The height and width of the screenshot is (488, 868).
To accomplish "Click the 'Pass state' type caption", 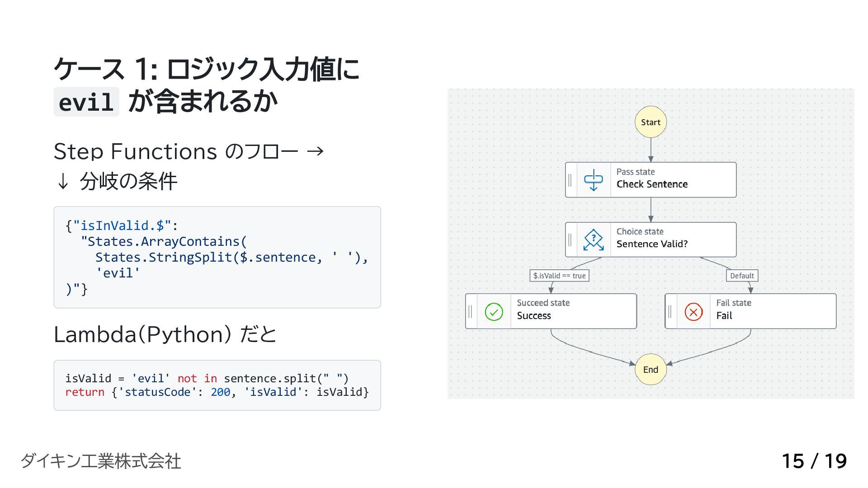I will coord(635,172).
